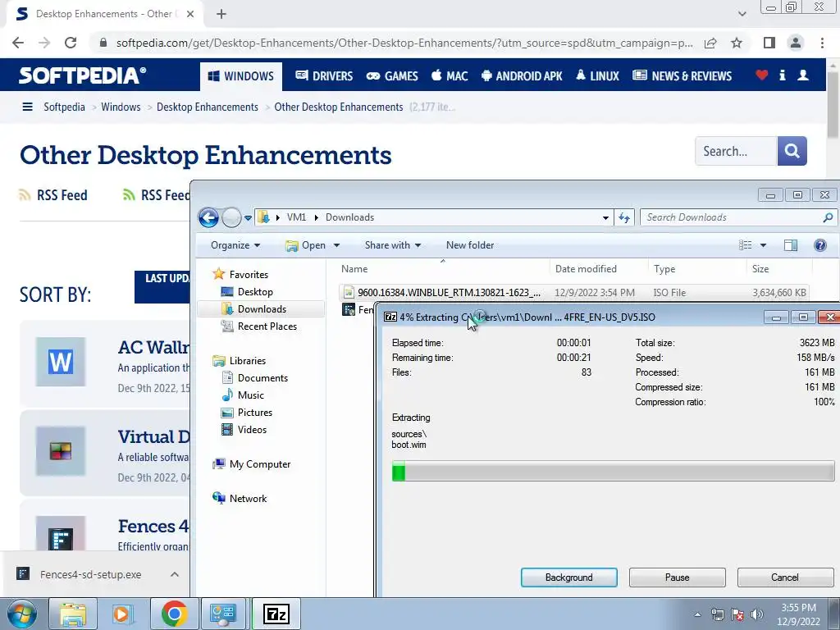Click the Softpedia logo
Image resolution: width=840 pixels, height=630 pixels.
(x=83, y=75)
